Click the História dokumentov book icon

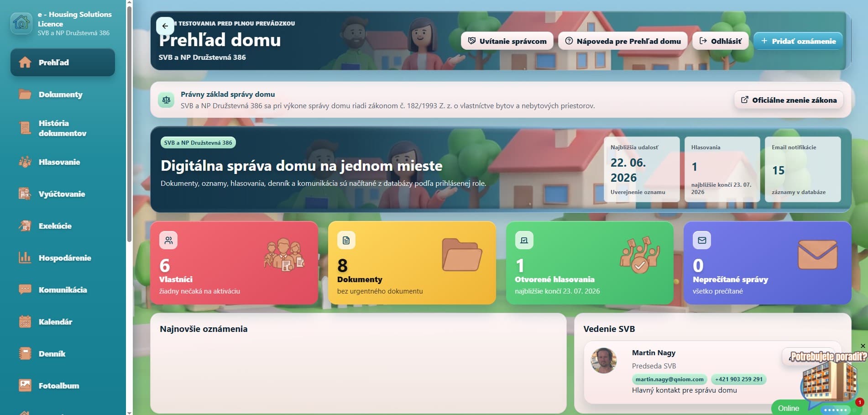pyautogui.click(x=25, y=128)
